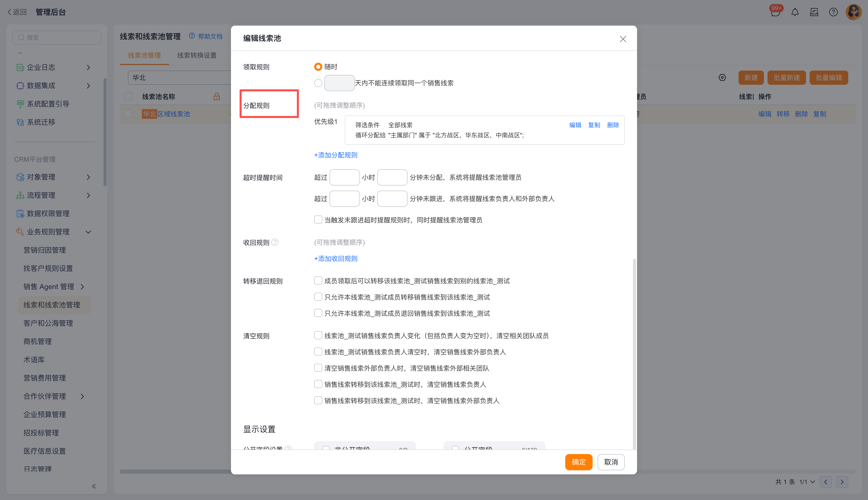Click the help icon beside 收回规则
This screenshot has height=500, width=868.
click(x=275, y=242)
